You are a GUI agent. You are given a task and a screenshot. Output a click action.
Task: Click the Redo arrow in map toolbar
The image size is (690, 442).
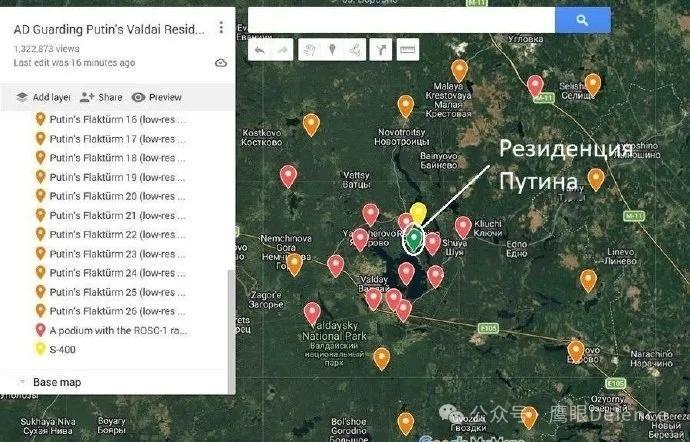(x=282, y=50)
